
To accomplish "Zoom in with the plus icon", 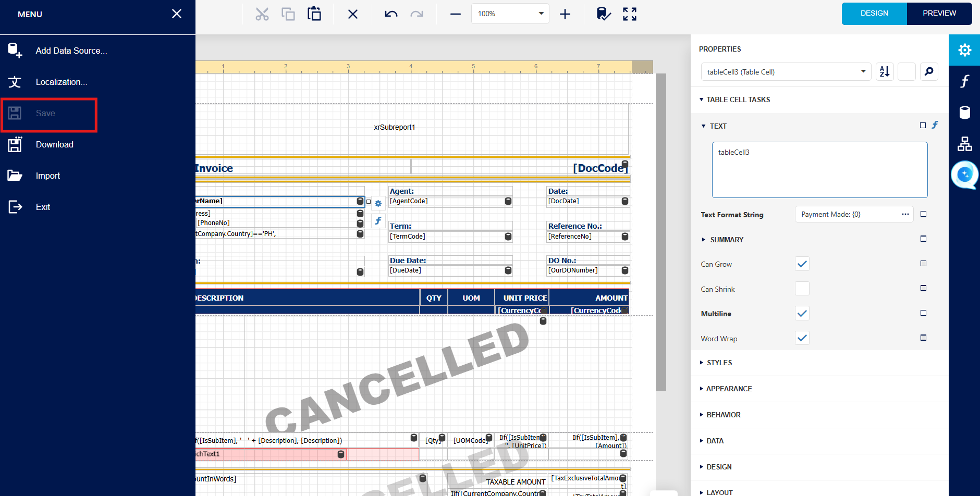I will click(565, 14).
